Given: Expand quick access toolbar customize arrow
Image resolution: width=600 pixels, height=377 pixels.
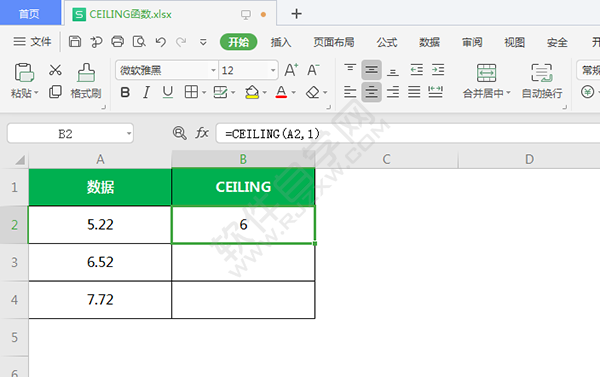Looking at the screenshot, I should (203, 42).
